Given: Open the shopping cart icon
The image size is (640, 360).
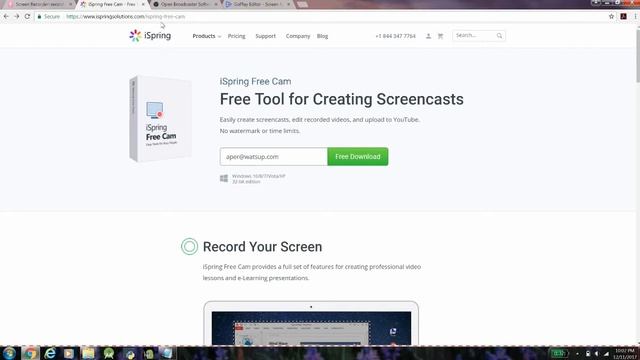Looking at the screenshot, I should [x=440, y=36].
